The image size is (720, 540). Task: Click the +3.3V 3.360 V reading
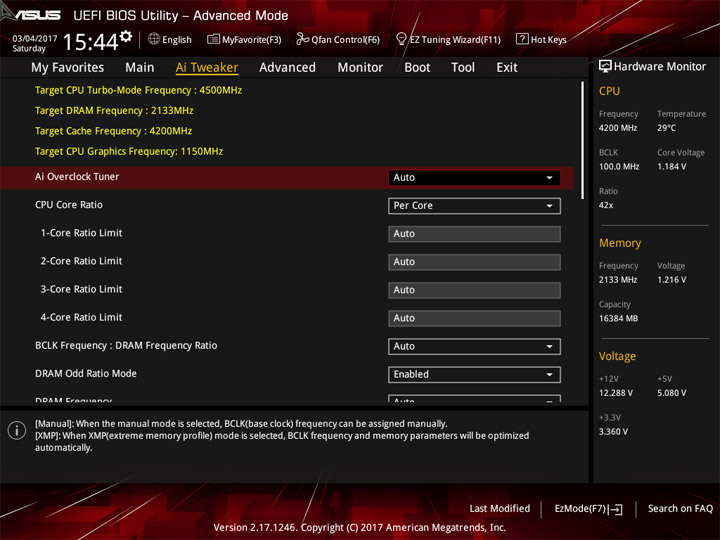(613, 432)
